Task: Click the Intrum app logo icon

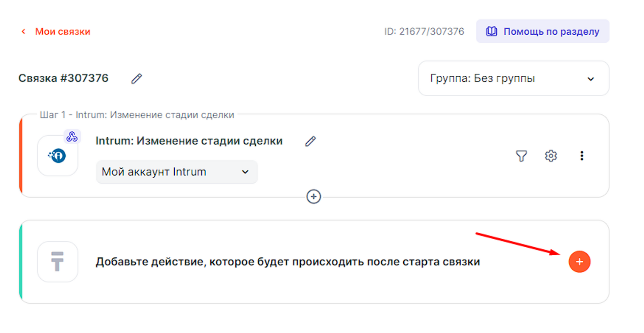Action: pos(58,156)
